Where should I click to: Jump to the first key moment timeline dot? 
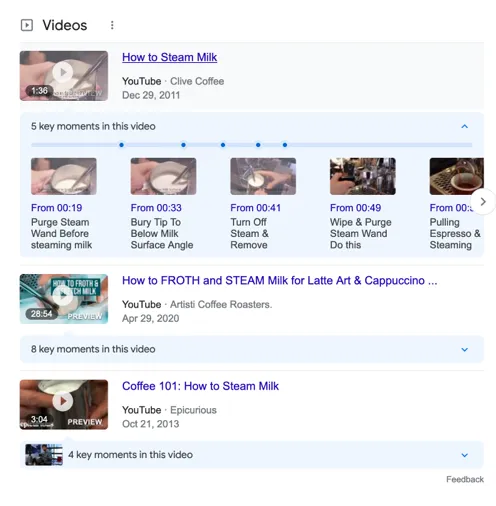point(121,145)
